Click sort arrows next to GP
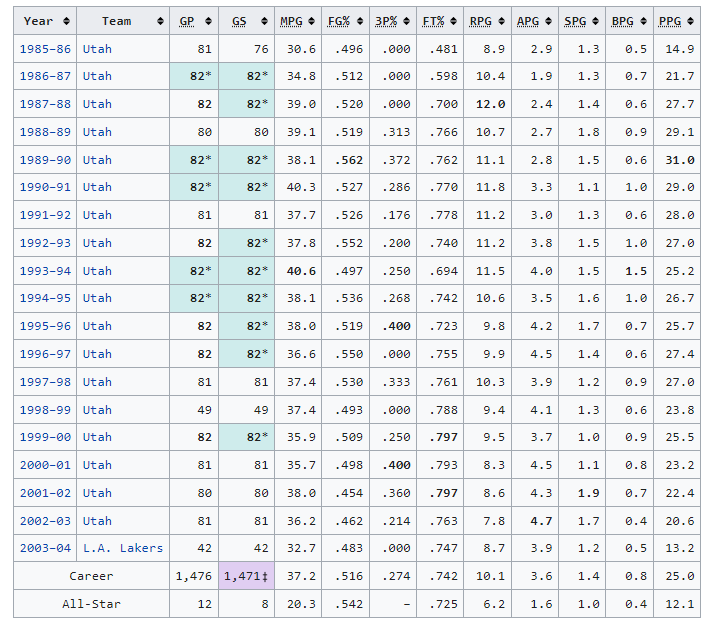Viewport: 721px width, 629px height. pyautogui.click(x=208, y=21)
